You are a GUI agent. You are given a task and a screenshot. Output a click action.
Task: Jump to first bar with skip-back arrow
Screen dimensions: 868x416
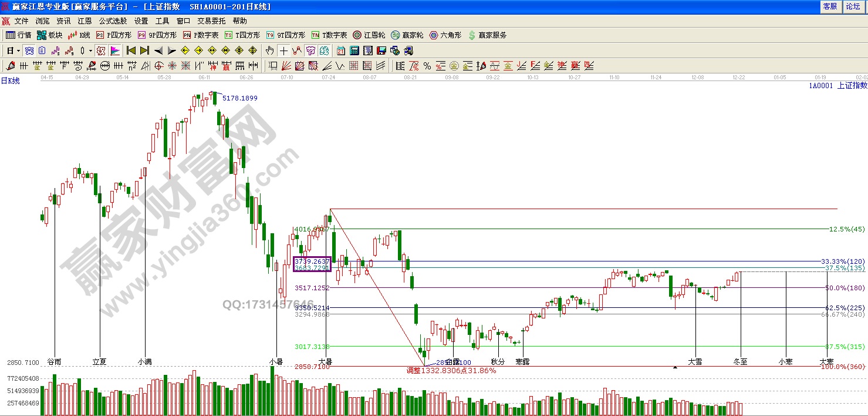pyautogui.click(x=131, y=51)
